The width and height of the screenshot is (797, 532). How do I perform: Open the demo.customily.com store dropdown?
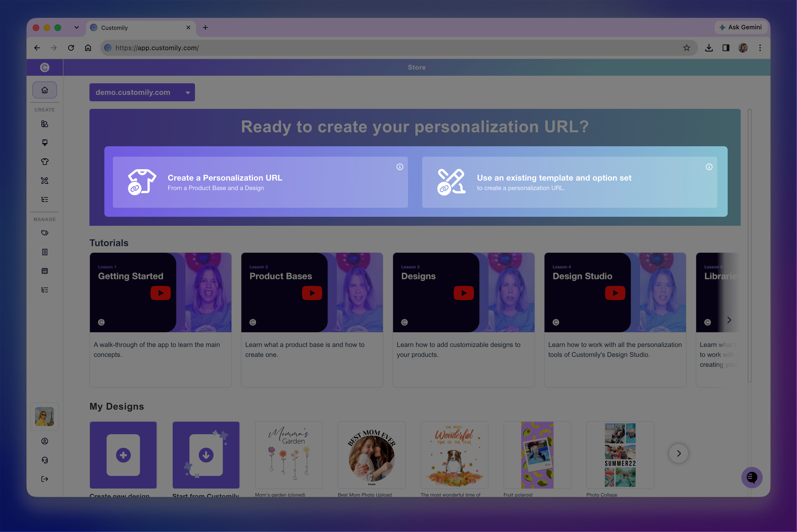[x=142, y=92]
